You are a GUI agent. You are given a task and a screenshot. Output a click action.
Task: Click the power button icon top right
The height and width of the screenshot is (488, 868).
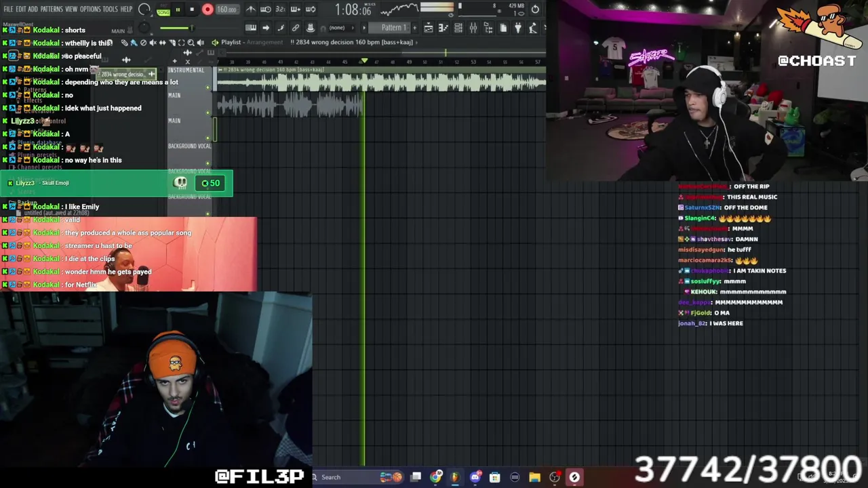535,9
